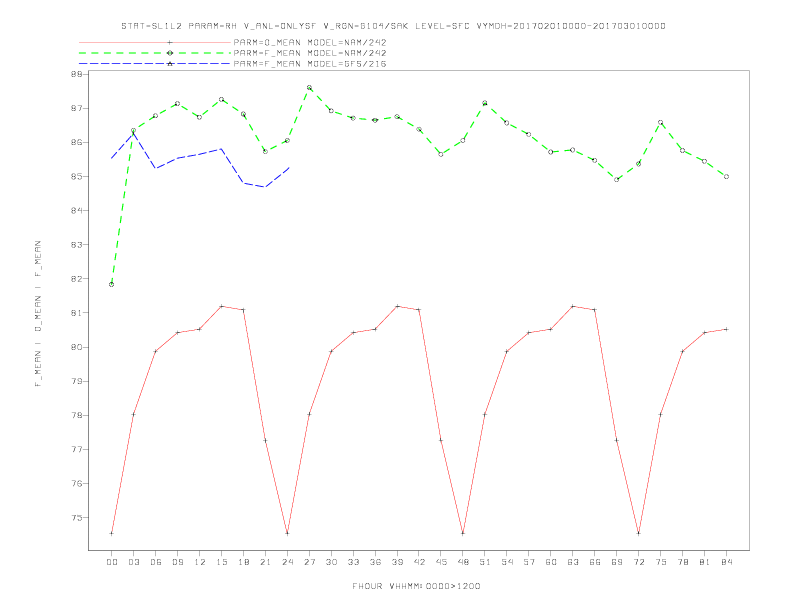Click x-axis tick label 63
The height and width of the screenshot is (612, 792).
pos(573,562)
